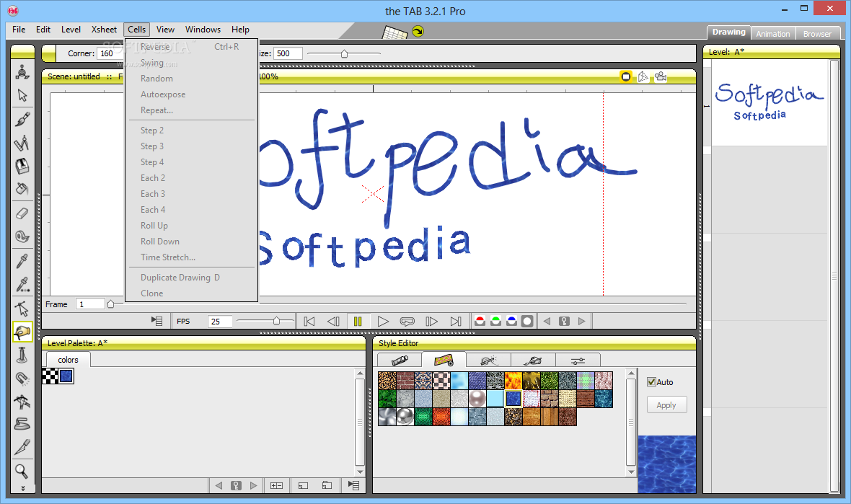This screenshot has width=851, height=504.
Task: Open the Xsheet menu
Action: coord(104,30)
